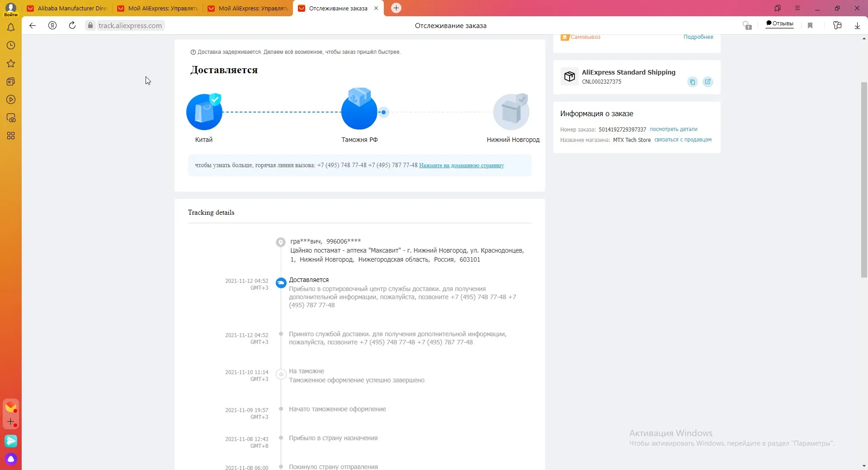This screenshot has height=470, width=868.
Task: Open tracking in external page icon
Action: 708,82
